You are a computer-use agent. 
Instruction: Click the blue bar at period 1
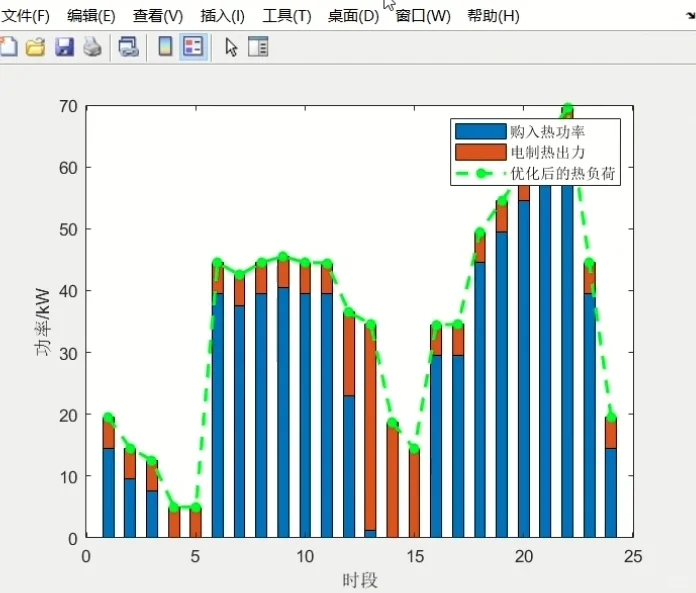pyautogui.click(x=108, y=493)
